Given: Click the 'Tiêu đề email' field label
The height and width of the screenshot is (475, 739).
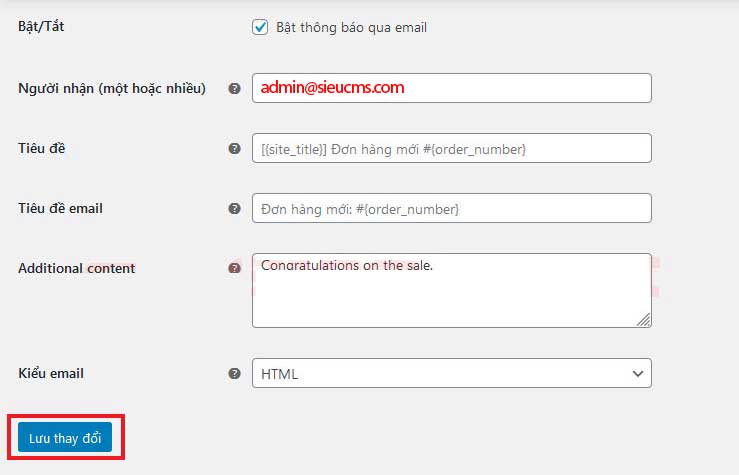Looking at the screenshot, I should (60, 208).
